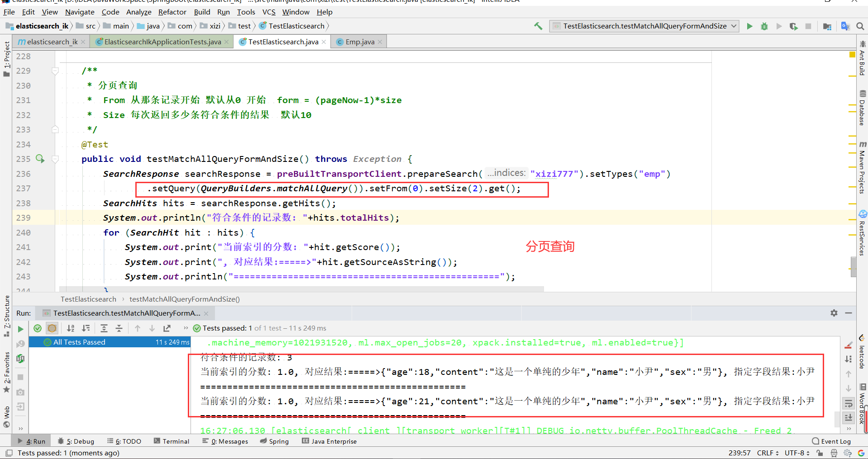The image size is (868, 459).
Task: Open Java Enterprise tool window
Action: coord(329,441)
